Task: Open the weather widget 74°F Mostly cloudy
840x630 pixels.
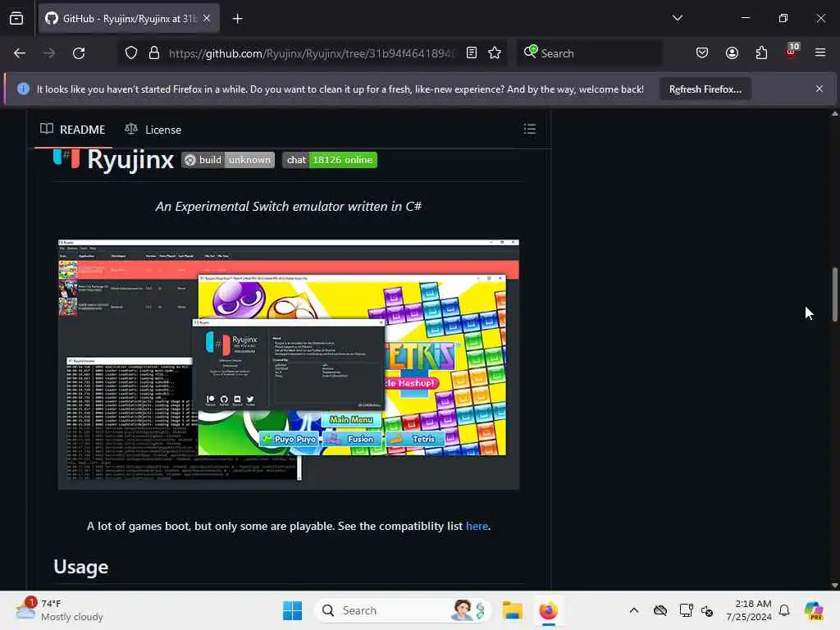Action: point(59,610)
